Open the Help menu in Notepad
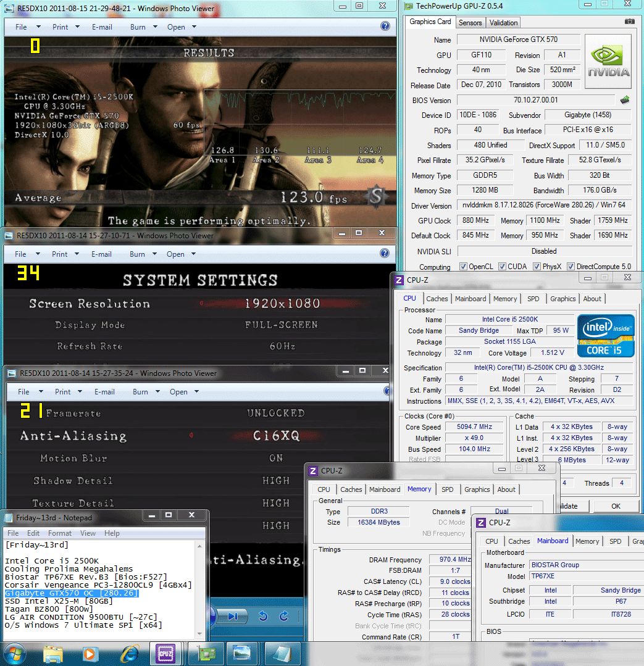 point(112,533)
